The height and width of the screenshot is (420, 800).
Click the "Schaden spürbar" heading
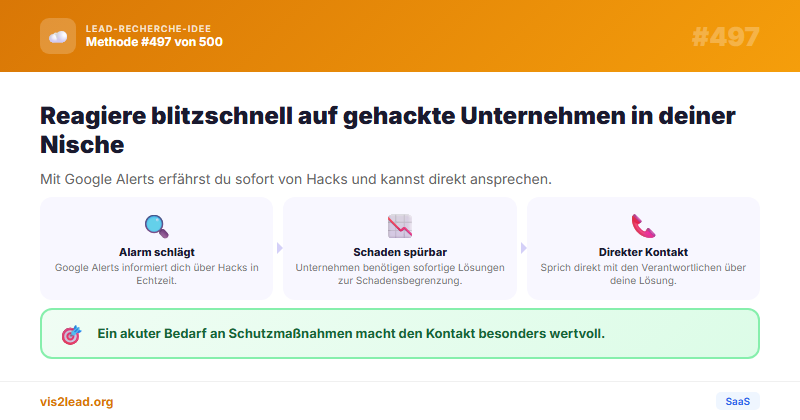pyautogui.click(x=400, y=252)
